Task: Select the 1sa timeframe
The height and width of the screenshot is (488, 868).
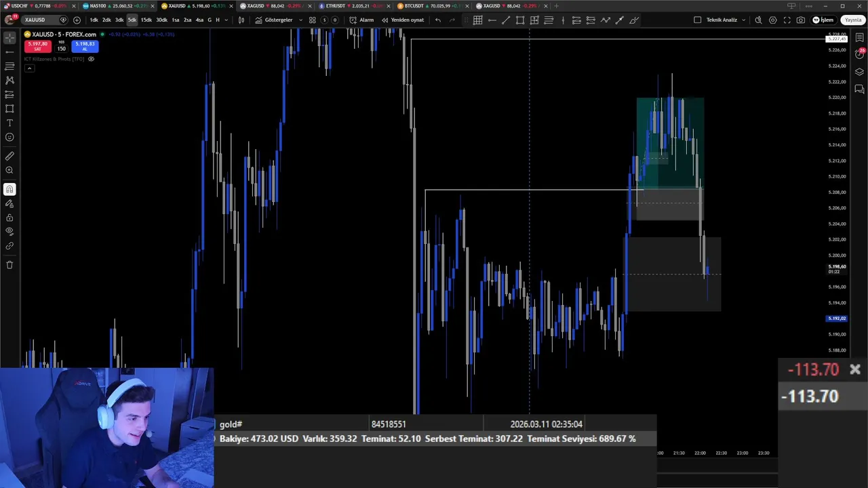Action: 176,20
